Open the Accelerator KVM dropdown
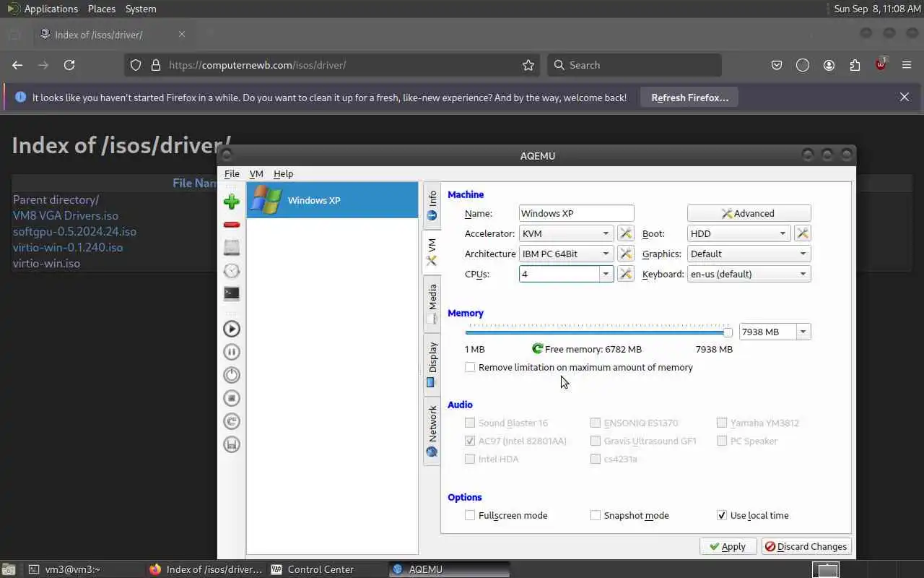The width and height of the screenshot is (924, 578). (567, 233)
